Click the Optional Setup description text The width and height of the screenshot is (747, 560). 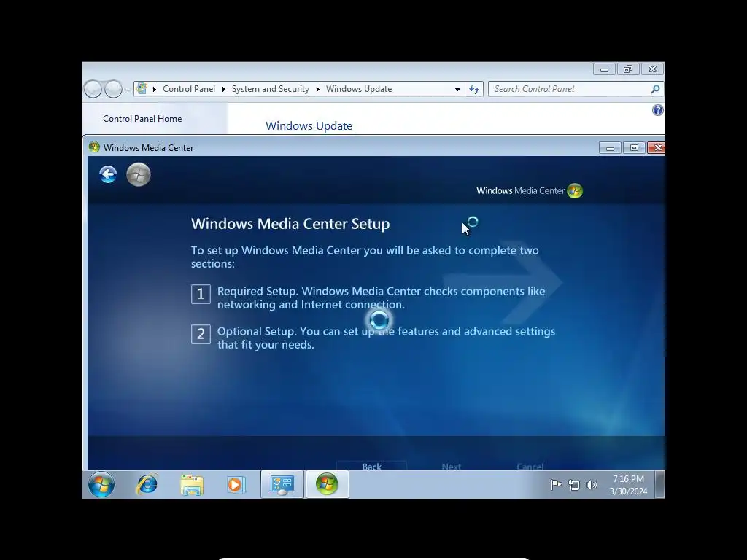click(x=386, y=338)
